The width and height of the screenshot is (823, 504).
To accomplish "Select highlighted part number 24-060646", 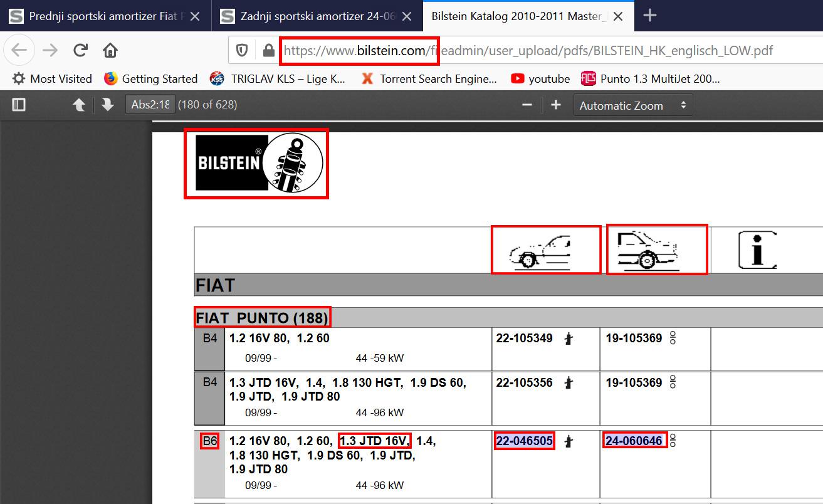I will tap(634, 441).
